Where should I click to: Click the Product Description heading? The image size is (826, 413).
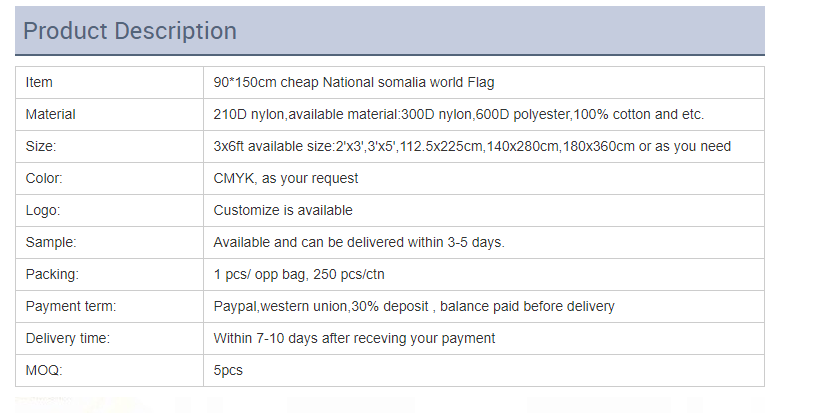click(x=130, y=31)
